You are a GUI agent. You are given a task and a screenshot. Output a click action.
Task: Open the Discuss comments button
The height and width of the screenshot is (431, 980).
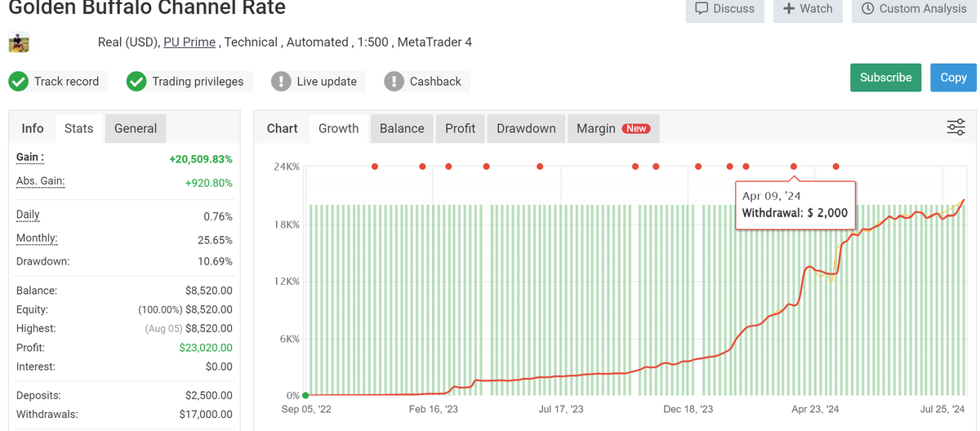pos(724,9)
